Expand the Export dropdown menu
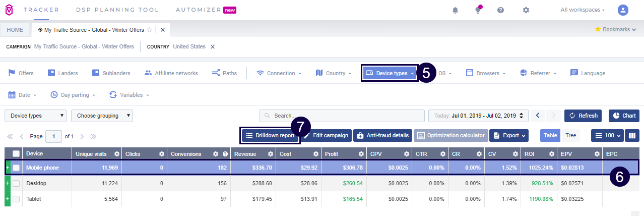The height and width of the screenshot is (216, 644). coord(509,135)
